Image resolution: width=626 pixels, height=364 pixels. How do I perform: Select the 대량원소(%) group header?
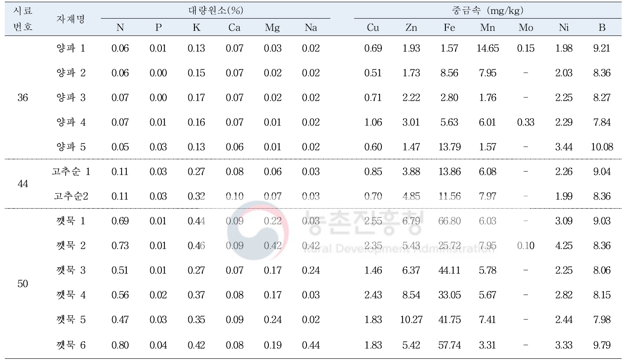coord(215,11)
